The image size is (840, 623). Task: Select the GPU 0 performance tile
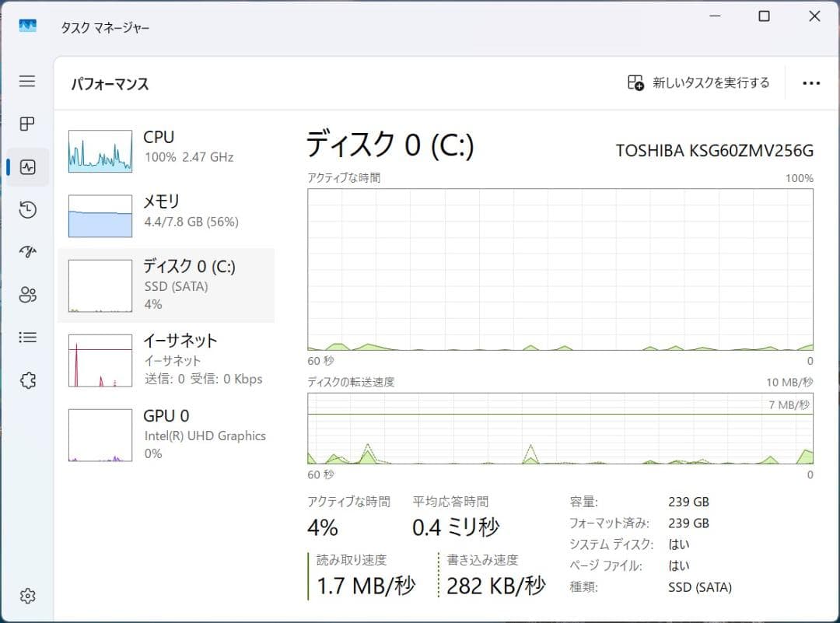pyautogui.click(x=166, y=434)
